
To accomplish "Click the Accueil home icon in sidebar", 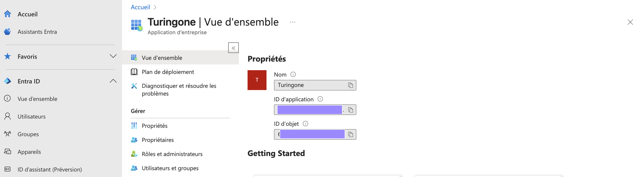I will [7, 14].
